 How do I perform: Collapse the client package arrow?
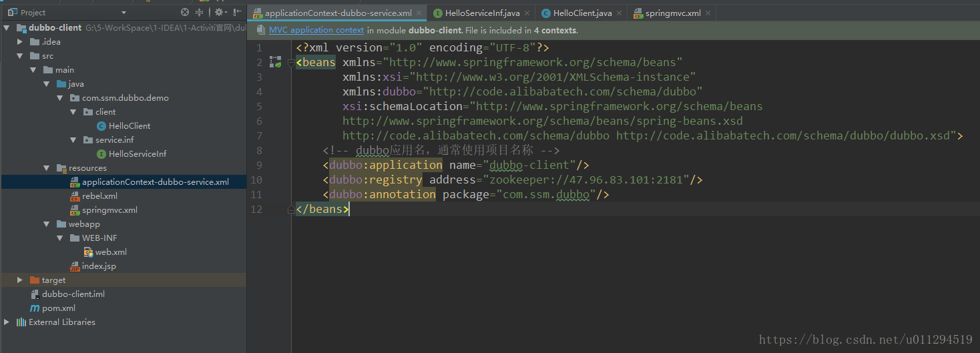(73, 112)
